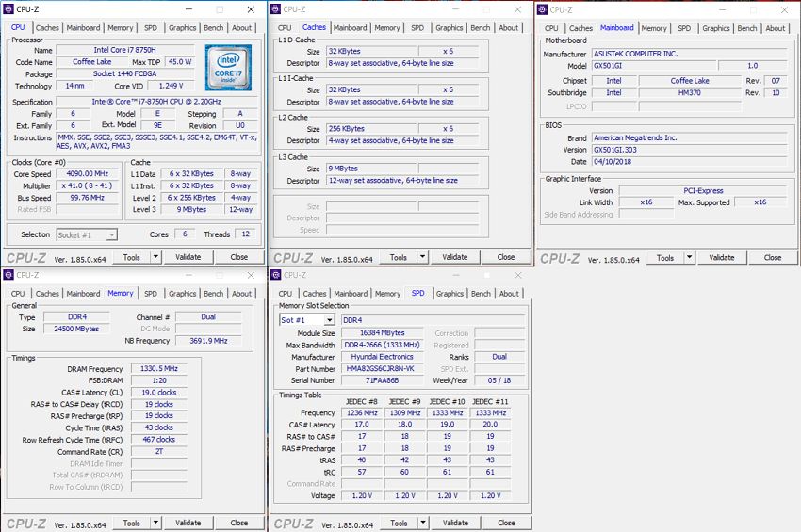This screenshot has height=532, width=801.
Task: Click the Multiplier value x 41.0 (8 - 41)
Action: (x=88, y=185)
